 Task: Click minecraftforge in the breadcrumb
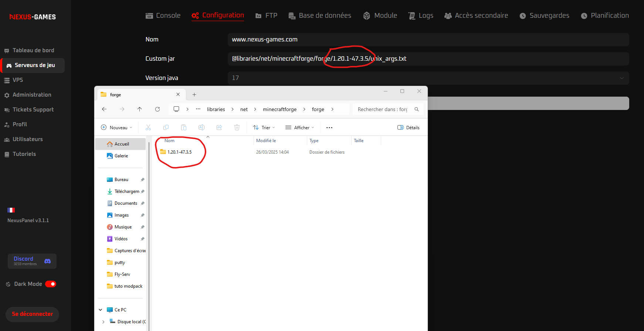(x=279, y=109)
